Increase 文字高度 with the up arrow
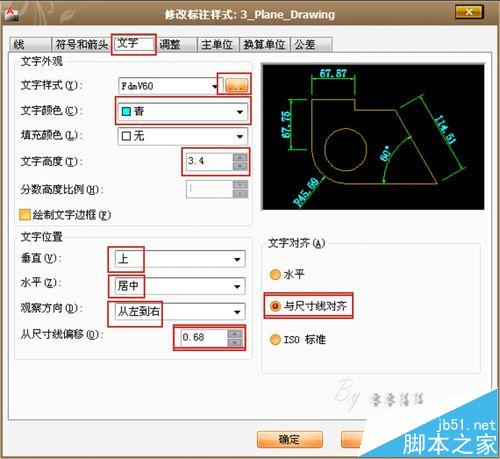 (x=240, y=157)
